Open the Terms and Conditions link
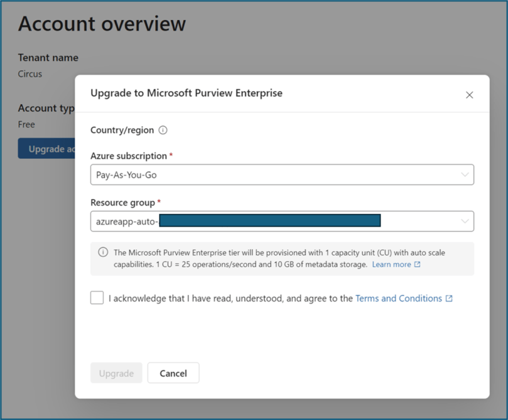The image size is (508, 420). click(x=399, y=298)
